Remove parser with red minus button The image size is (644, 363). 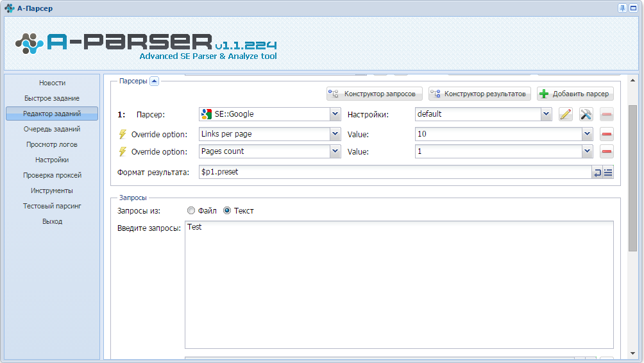point(607,114)
